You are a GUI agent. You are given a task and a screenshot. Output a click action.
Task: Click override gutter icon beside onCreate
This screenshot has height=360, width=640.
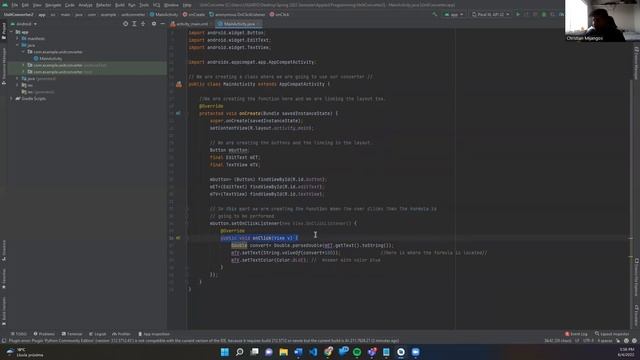tap(178, 113)
